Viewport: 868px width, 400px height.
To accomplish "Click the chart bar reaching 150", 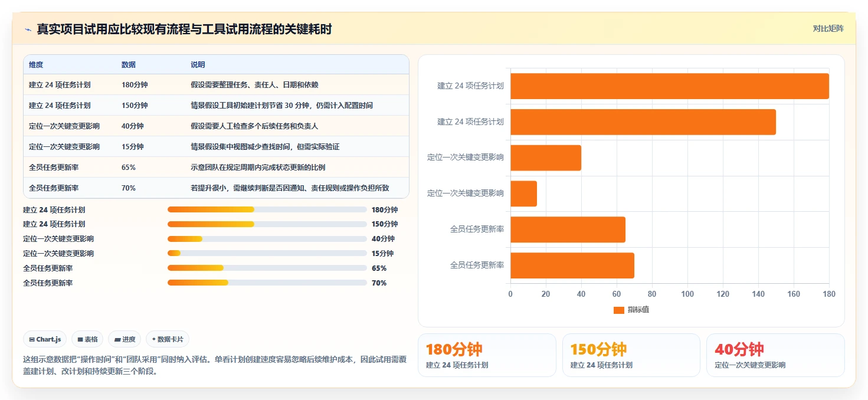I will [643, 122].
